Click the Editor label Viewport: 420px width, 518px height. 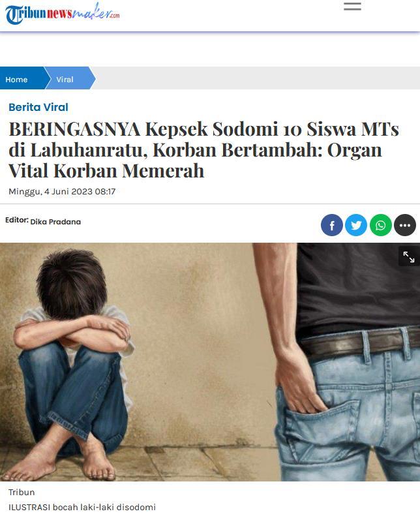tap(17, 220)
